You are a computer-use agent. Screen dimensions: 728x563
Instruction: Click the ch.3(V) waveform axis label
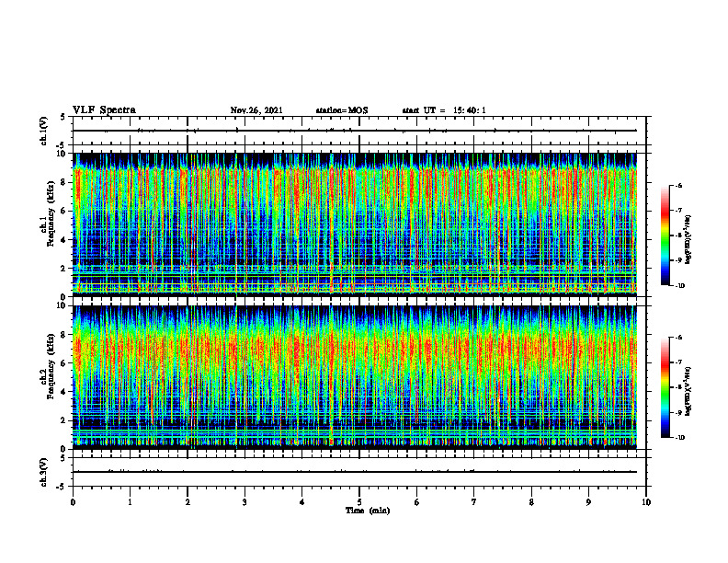(43, 472)
